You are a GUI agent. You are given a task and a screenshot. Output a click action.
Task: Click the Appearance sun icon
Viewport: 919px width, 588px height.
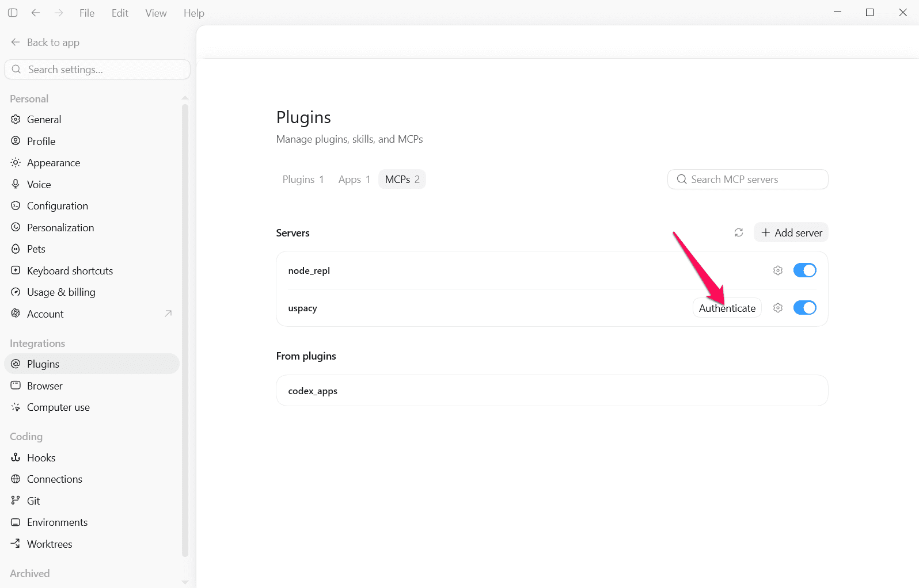[16, 162]
